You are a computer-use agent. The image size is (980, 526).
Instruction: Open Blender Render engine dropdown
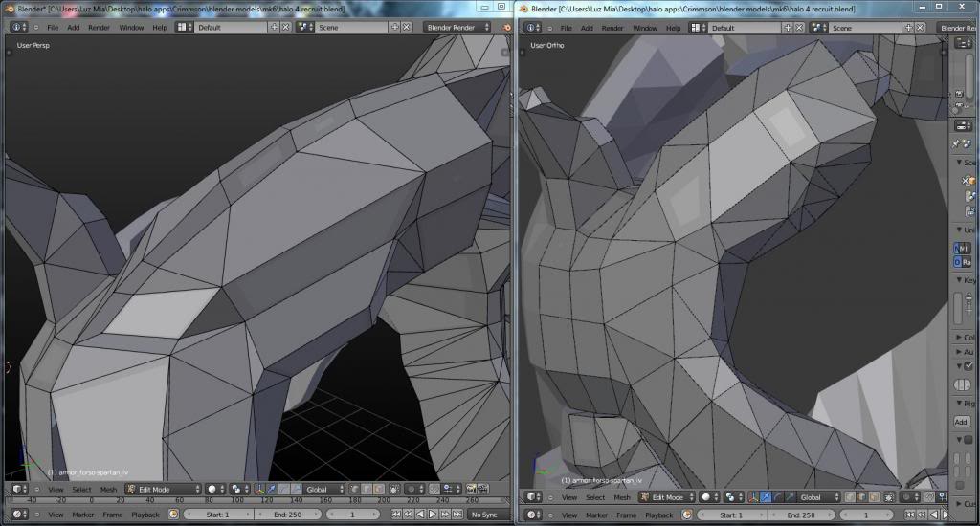click(x=457, y=28)
